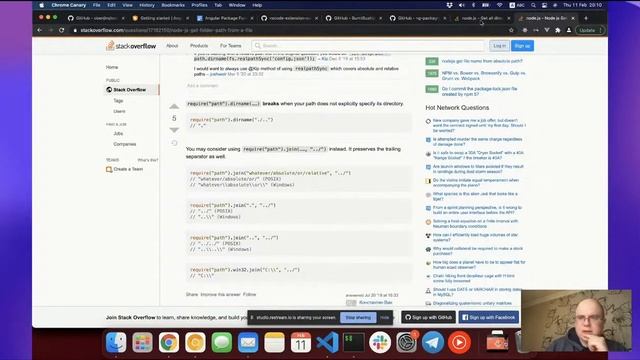Image resolution: width=640 pixels, height=360 pixels.
Task: Click the Chrome Update button
Action: 589,30
